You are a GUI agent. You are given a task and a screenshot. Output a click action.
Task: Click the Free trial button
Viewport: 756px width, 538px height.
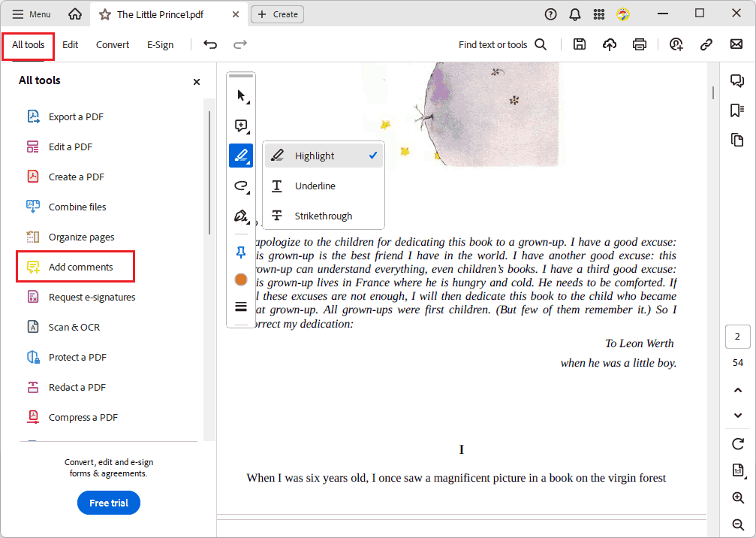pyautogui.click(x=108, y=503)
